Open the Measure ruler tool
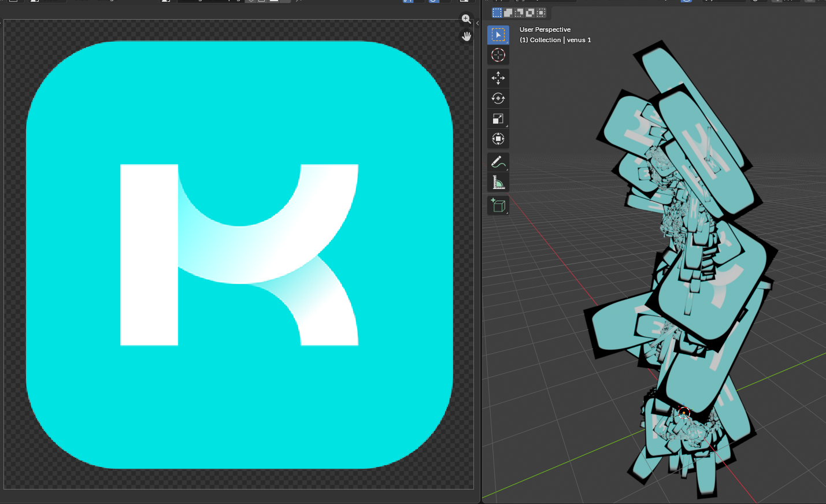Image resolution: width=826 pixels, height=504 pixels. pos(498,183)
